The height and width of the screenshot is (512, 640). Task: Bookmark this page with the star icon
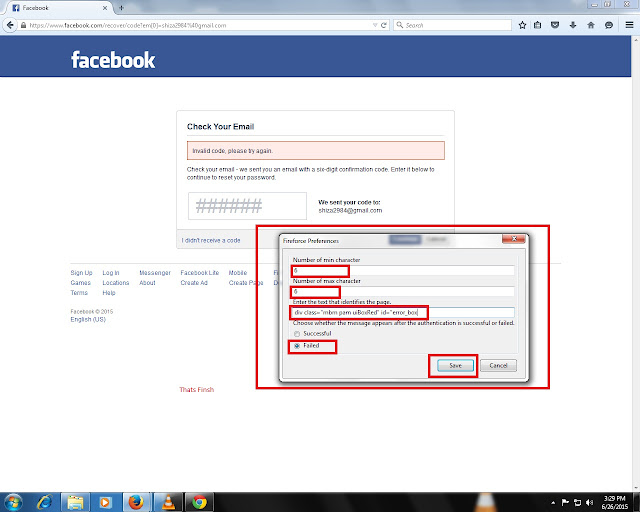pos(522,25)
